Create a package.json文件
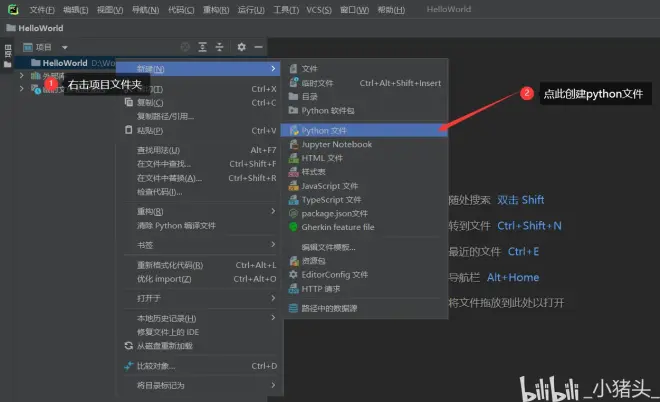This screenshot has width=660, height=402. point(364,213)
